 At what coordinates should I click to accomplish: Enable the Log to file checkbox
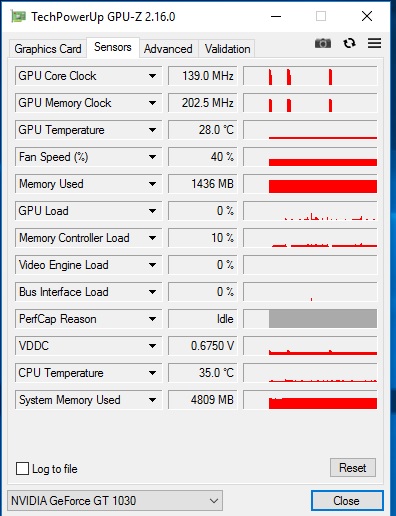point(22,468)
